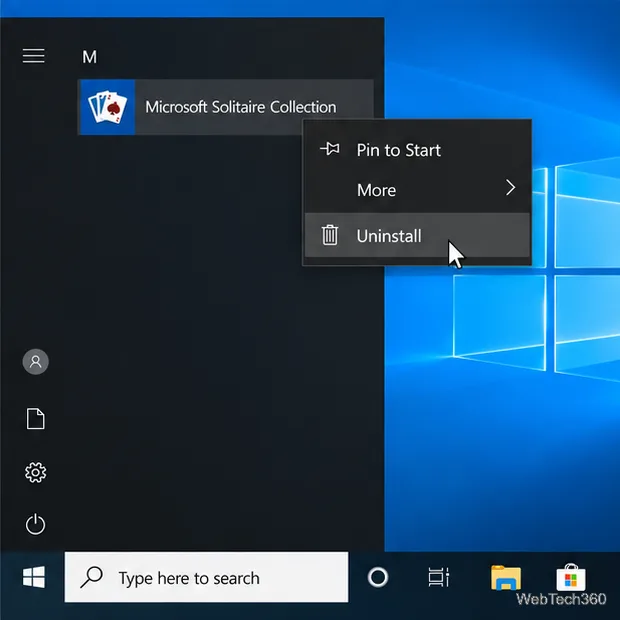Click the Power icon in Start
Viewport: 620px width, 620px height.
[x=36, y=524]
